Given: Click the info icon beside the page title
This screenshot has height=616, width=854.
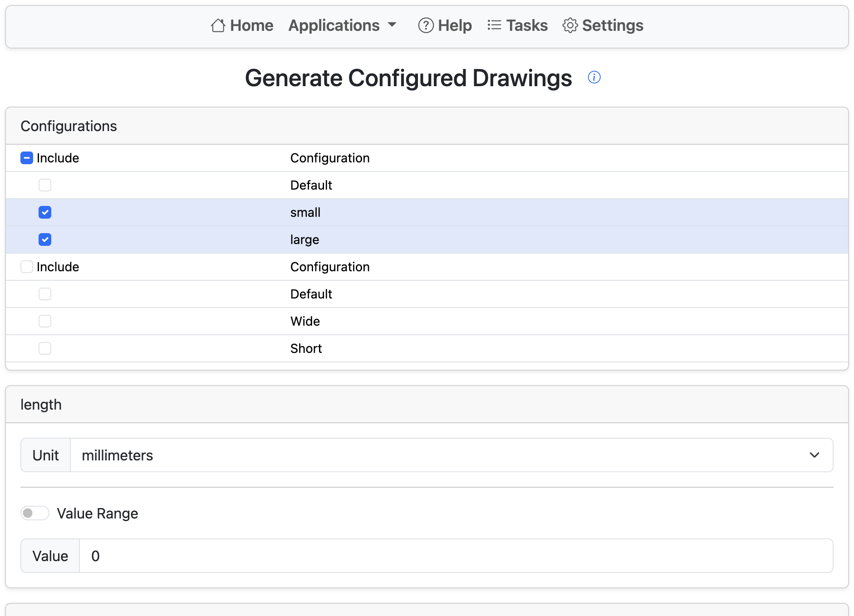Looking at the screenshot, I should click(594, 78).
